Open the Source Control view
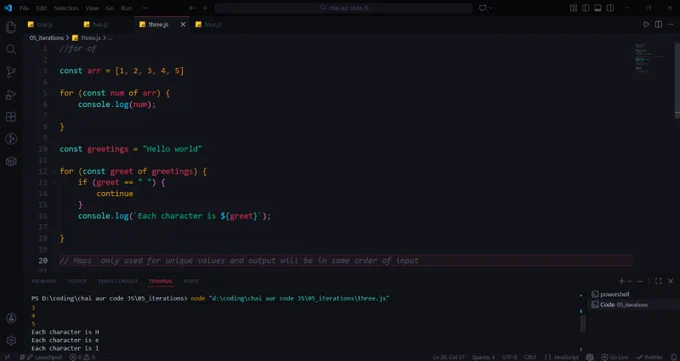Image resolution: width=680 pixels, height=361 pixels. 11,72
